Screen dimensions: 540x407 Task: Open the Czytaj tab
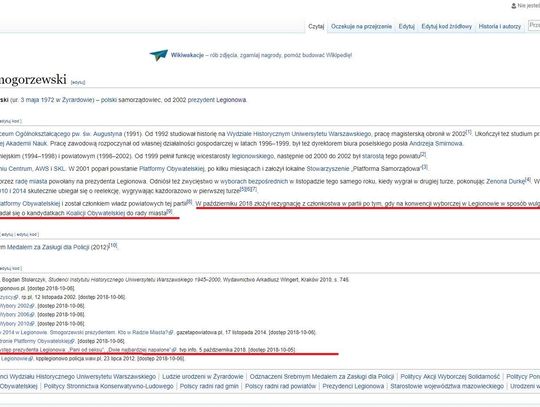[x=316, y=27]
